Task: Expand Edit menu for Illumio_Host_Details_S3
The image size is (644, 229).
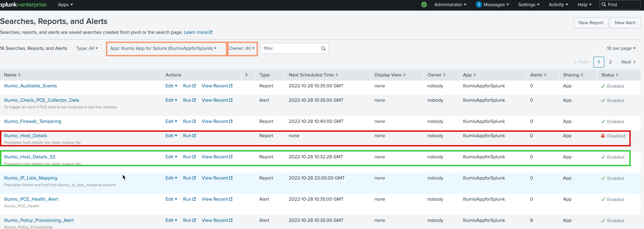Action: click(x=171, y=157)
